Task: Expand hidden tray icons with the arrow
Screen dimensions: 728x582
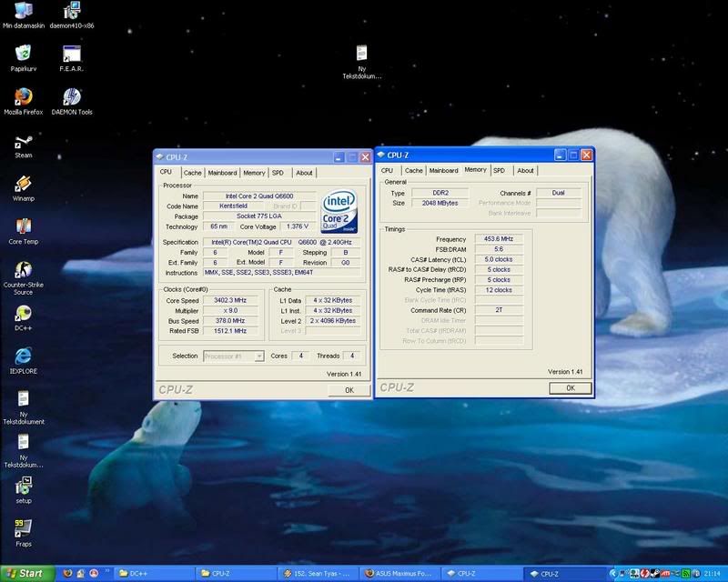Action: pyautogui.click(x=612, y=574)
